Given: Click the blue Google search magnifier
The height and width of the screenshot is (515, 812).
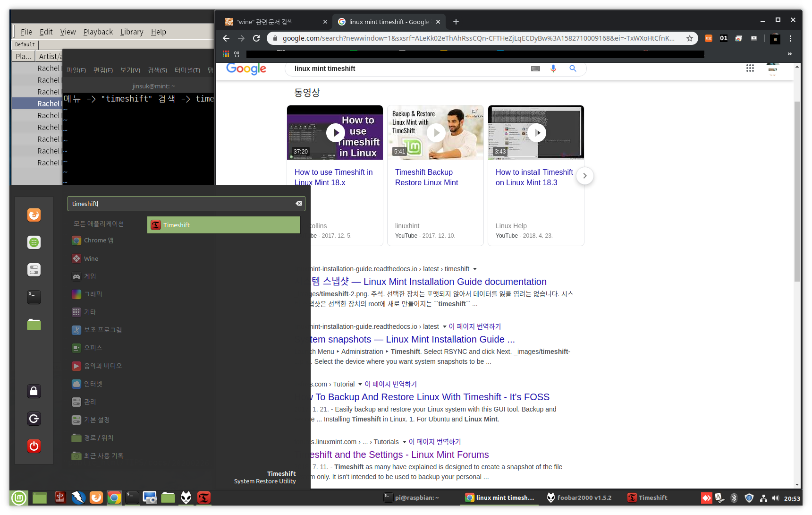Looking at the screenshot, I should pyautogui.click(x=573, y=69).
